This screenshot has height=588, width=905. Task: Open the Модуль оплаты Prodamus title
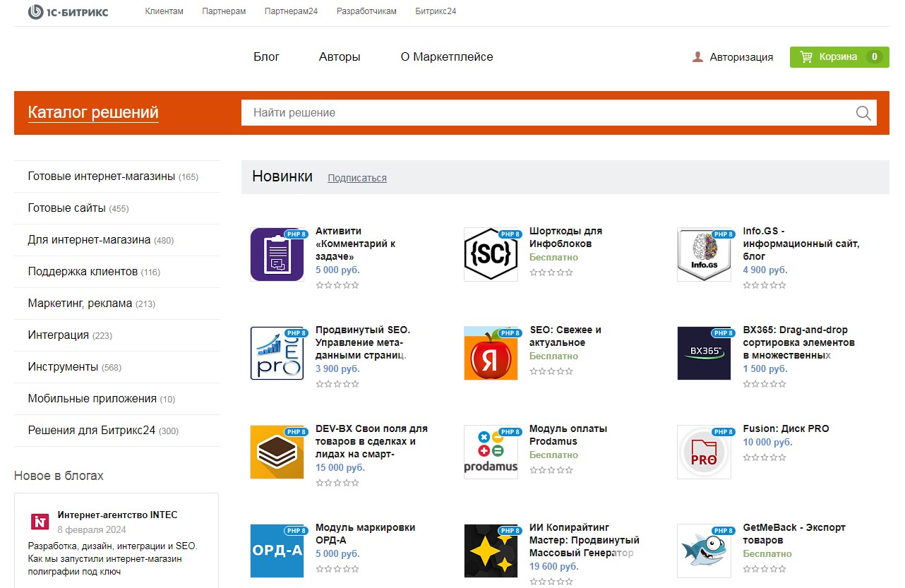568,435
